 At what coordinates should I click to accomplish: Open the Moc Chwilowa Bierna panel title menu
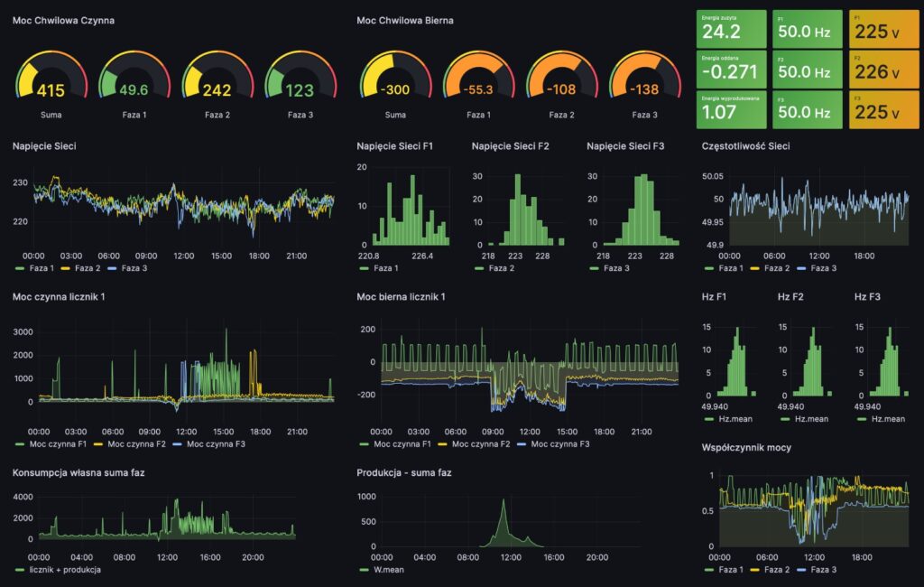pyautogui.click(x=405, y=20)
